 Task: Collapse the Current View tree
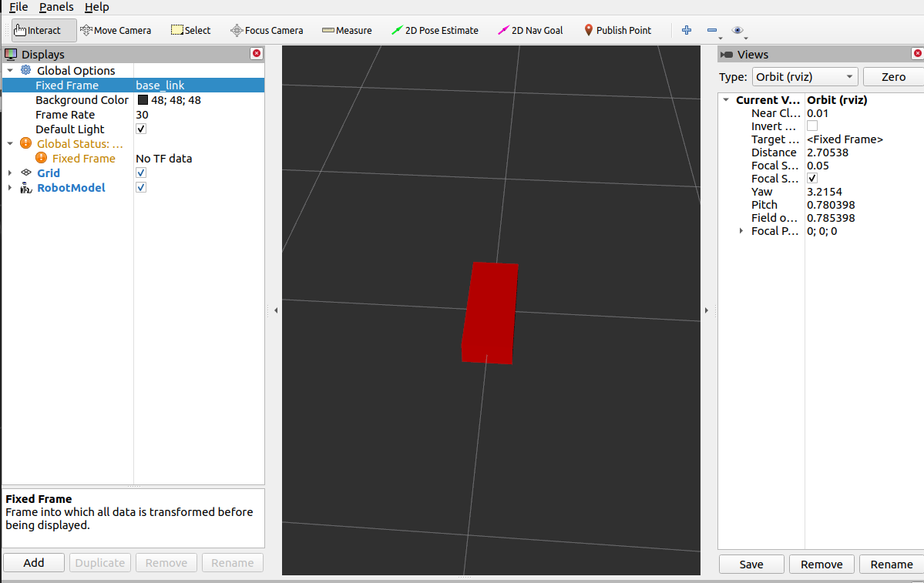[x=726, y=99]
